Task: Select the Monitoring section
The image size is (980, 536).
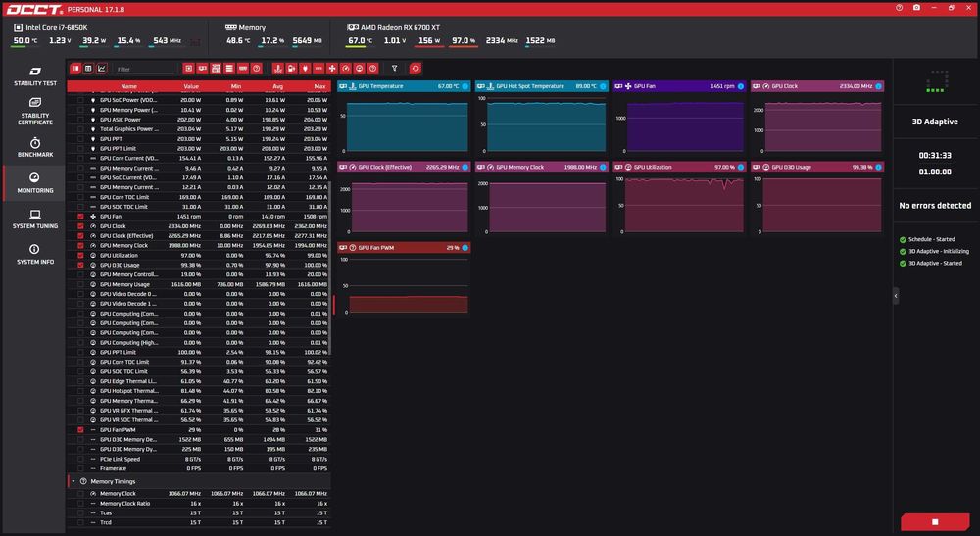Action: pyautogui.click(x=35, y=182)
